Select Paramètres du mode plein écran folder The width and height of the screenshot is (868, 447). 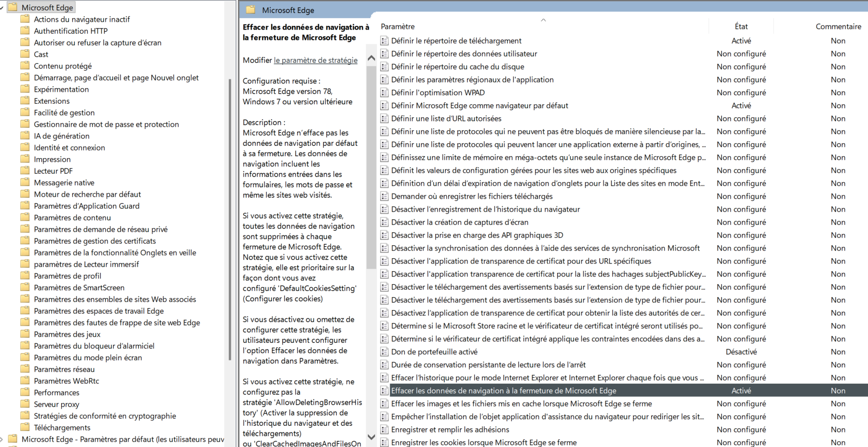click(x=88, y=357)
